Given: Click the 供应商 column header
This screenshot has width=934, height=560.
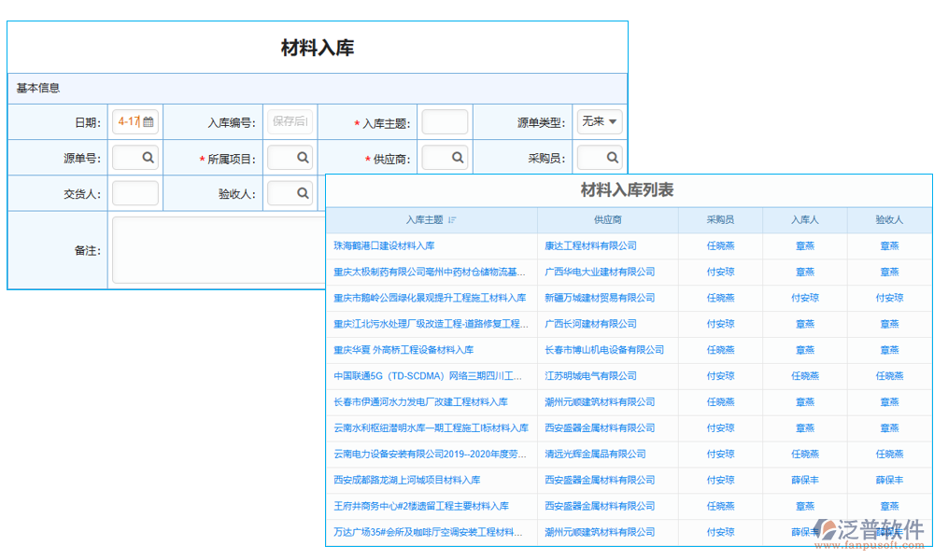Looking at the screenshot, I should [x=607, y=219].
